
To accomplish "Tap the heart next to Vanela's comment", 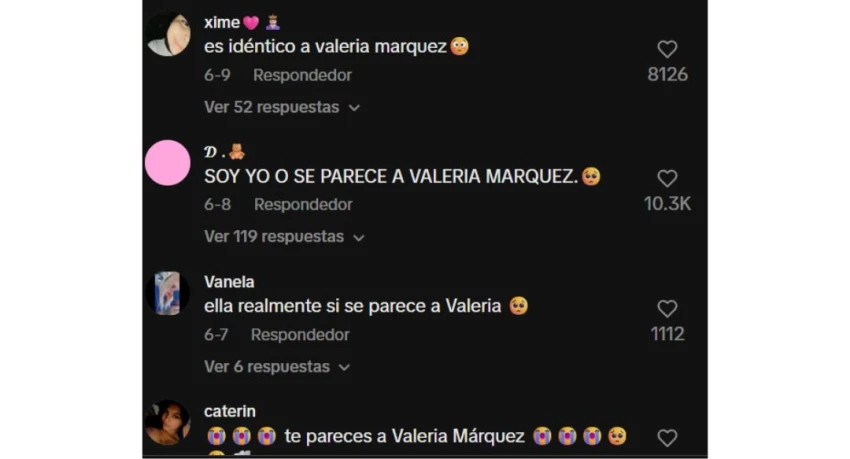I will pos(667,308).
